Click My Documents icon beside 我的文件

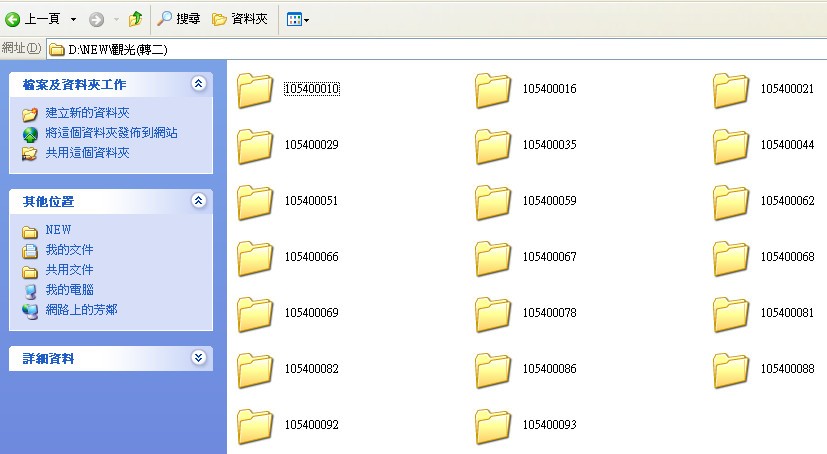coord(30,251)
